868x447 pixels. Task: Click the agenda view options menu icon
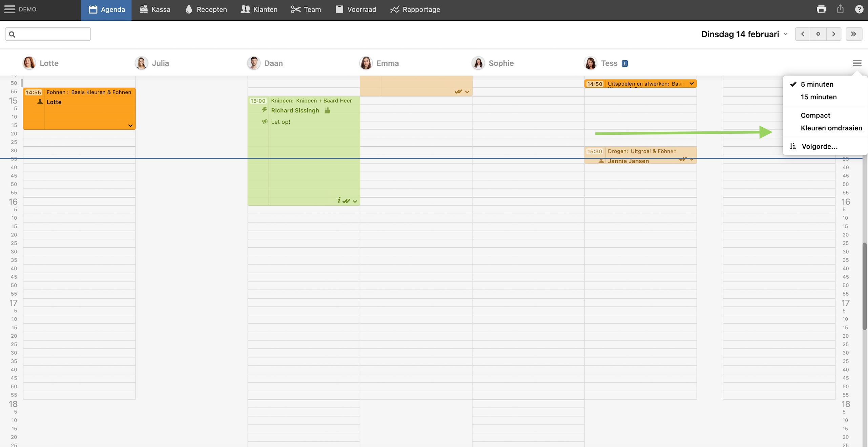pyautogui.click(x=857, y=63)
